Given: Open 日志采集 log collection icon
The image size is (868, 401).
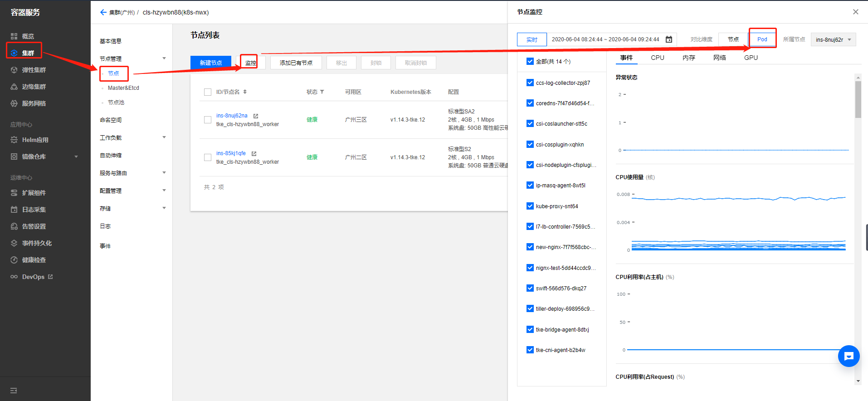Looking at the screenshot, I should click(x=14, y=210).
